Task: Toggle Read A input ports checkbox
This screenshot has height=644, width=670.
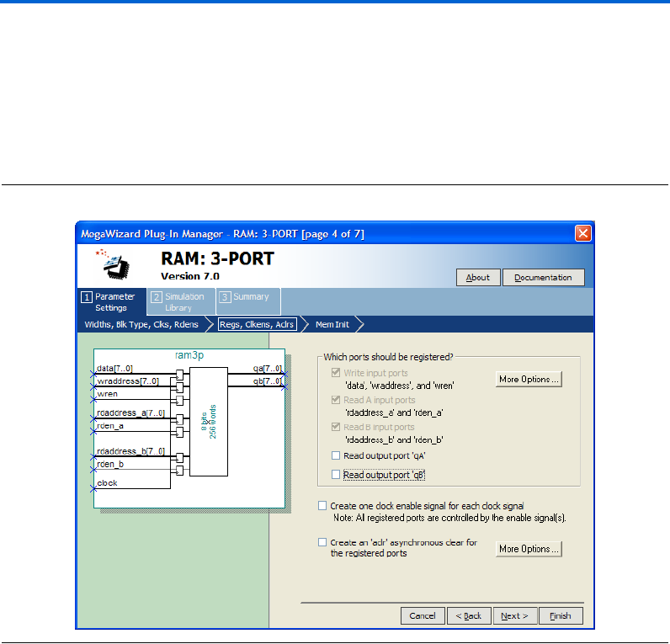Action: (x=336, y=400)
